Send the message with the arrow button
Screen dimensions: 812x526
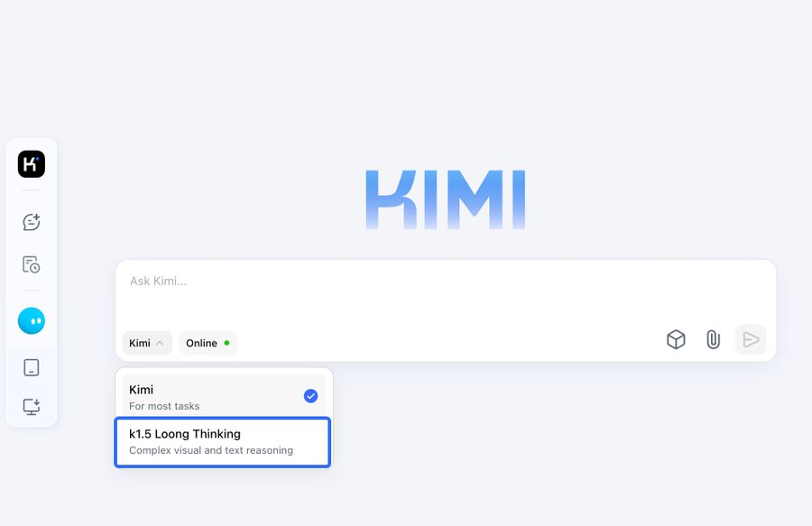(x=751, y=339)
